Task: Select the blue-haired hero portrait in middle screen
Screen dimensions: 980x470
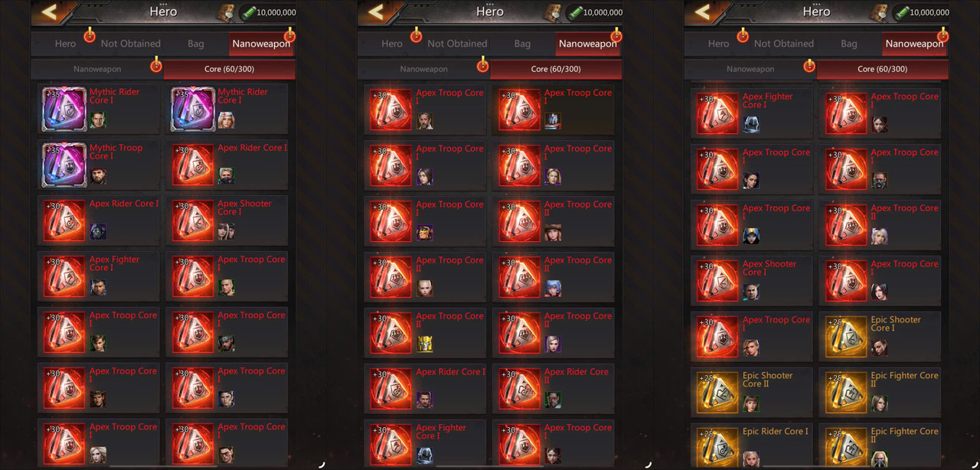Action: [x=553, y=288]
